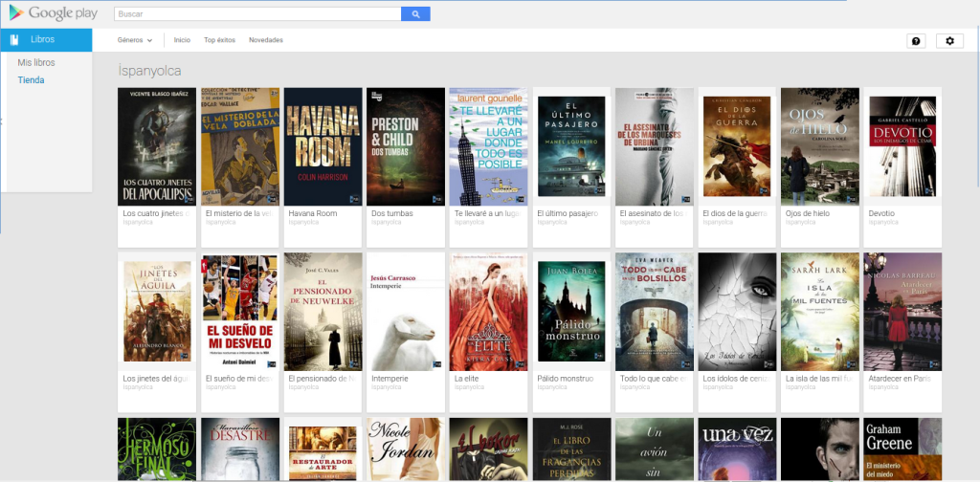Click El último pasajero title link
This screenshot has width=980, height=482.
tap(568, 213)
